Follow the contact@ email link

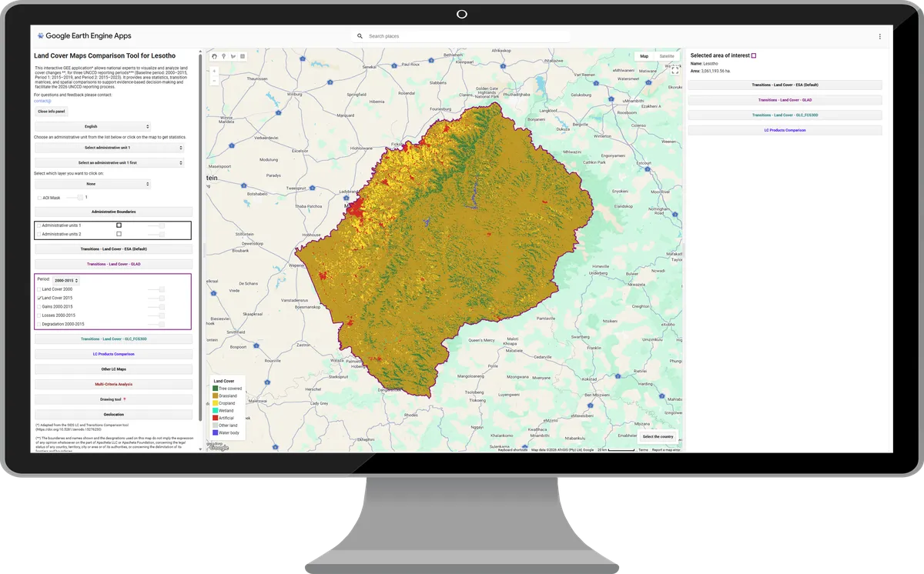pos(42,101)
